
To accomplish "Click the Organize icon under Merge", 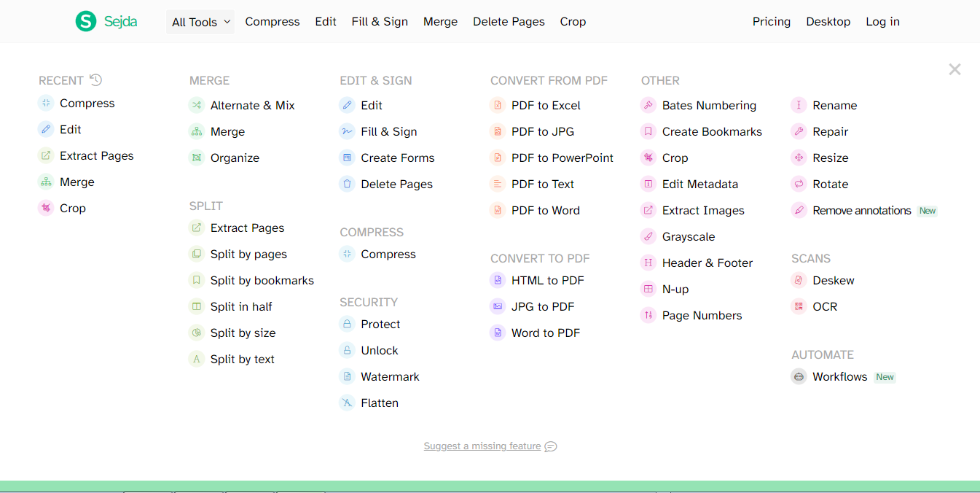I will click(x=196, y=158).
